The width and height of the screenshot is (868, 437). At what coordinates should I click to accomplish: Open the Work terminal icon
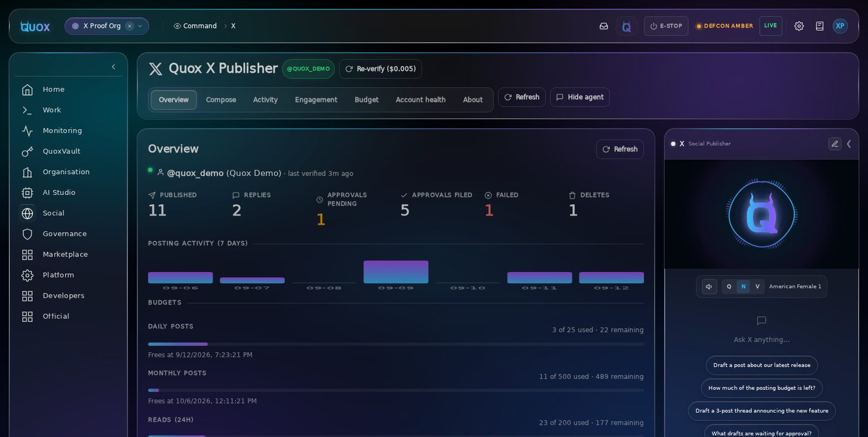tap(27, 110)
